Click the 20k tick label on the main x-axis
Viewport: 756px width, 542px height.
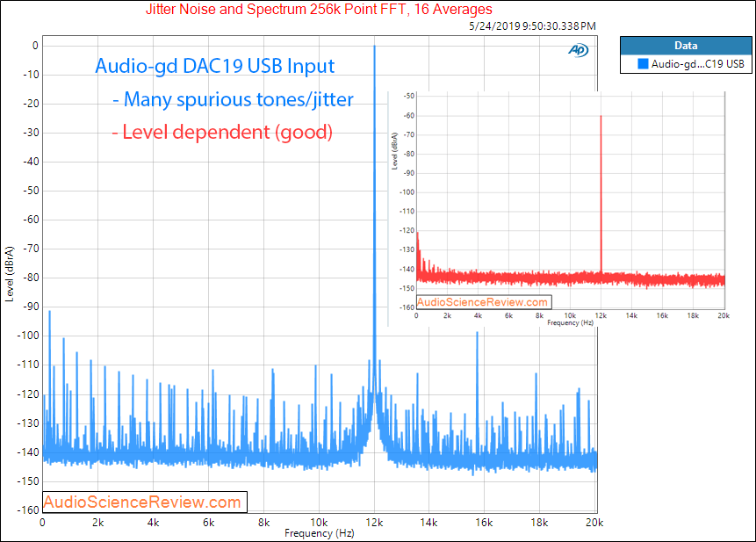594,523
